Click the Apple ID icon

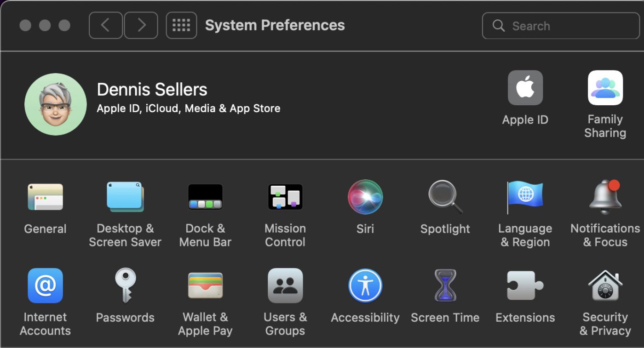click(x=525, y=88)
